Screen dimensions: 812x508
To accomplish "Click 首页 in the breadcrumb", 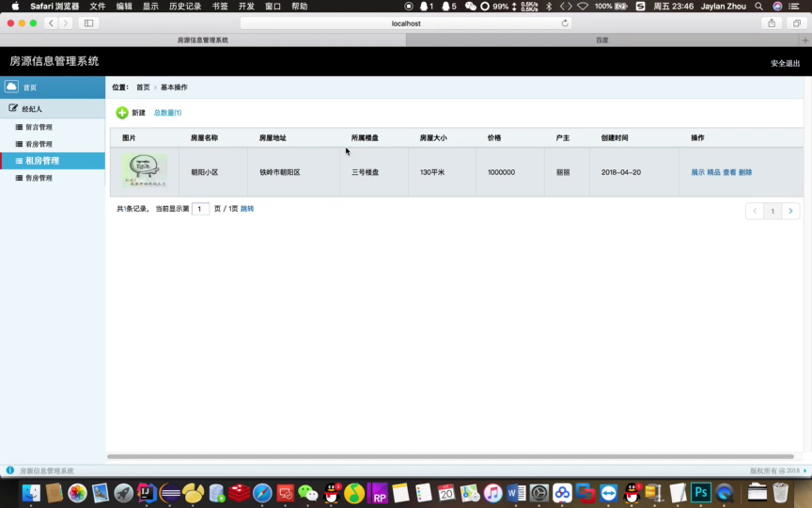I will click(x=143, y=87).
